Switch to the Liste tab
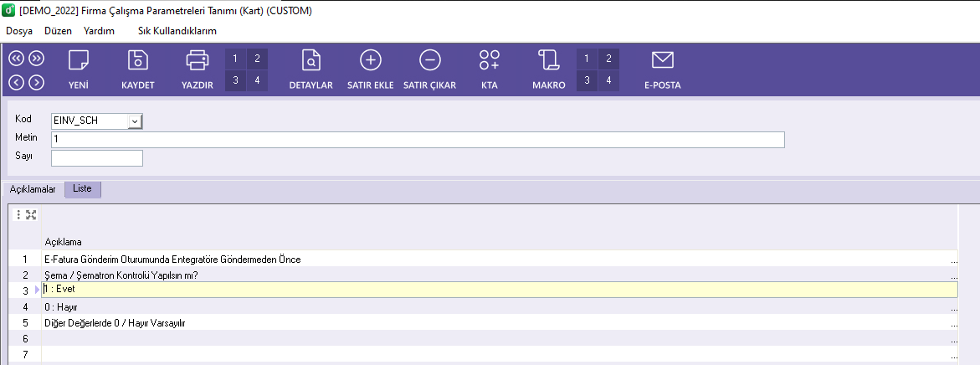Image resolution: width=980 pixels, height=365 pixels. tap(82, 189)
